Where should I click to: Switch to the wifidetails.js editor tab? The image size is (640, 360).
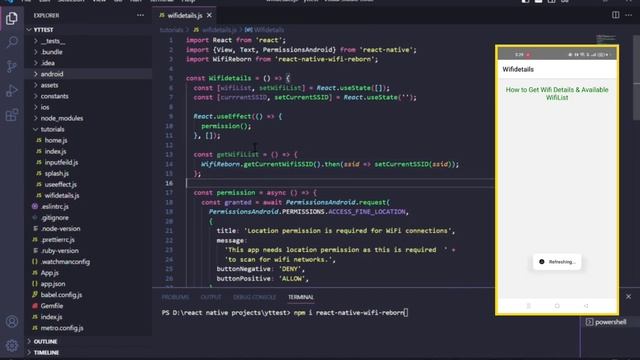[x=184, y=16]
